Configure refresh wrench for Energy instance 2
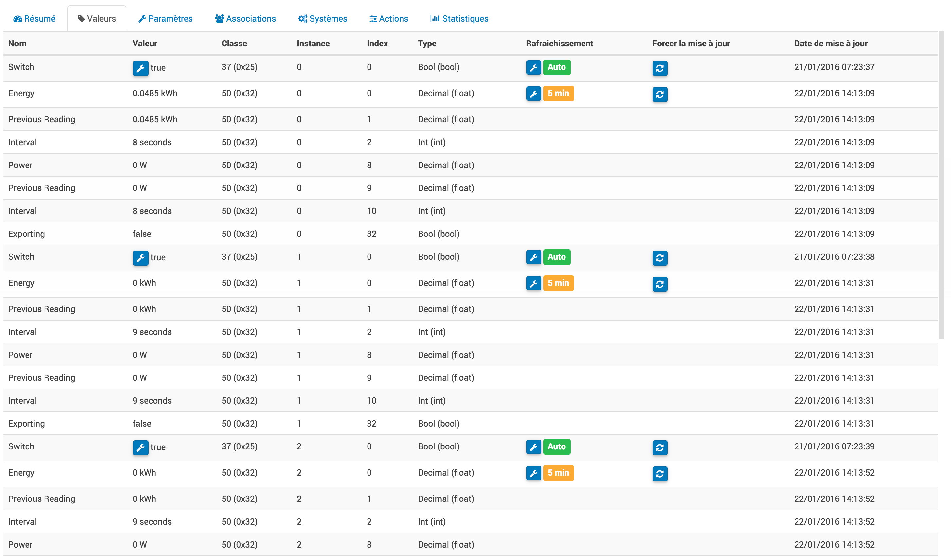 534,473
